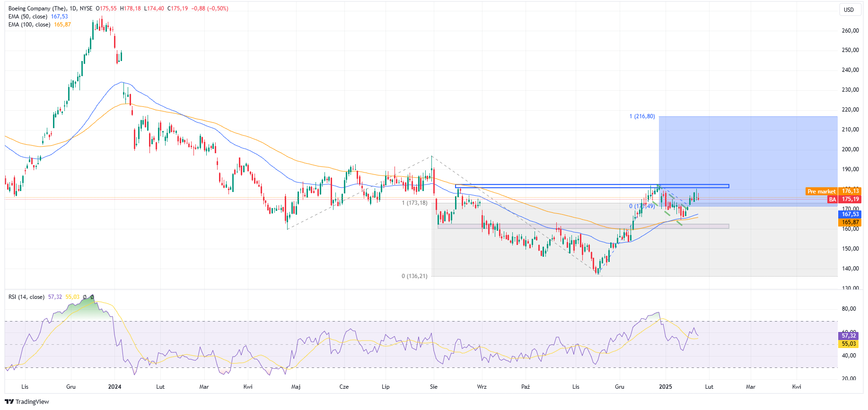Click the change value −0,88 (−0,50%)
This screenshot has width=868, height=410.
pyautogui.click(x=210, y=9)
